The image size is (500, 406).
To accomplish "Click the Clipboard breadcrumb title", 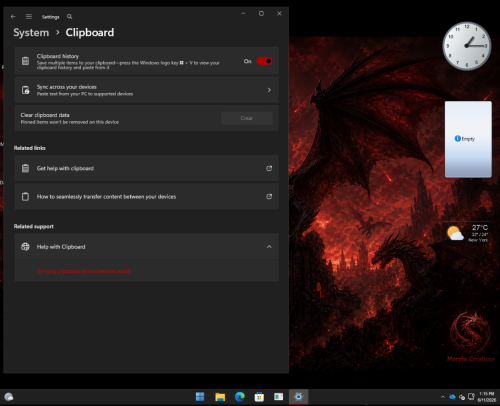I will pos(90,33).
